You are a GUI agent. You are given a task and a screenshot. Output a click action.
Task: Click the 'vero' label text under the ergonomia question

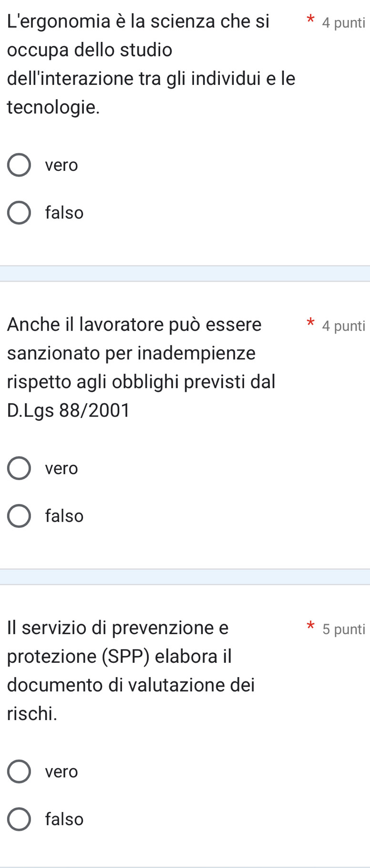click(x=62, y=165)
